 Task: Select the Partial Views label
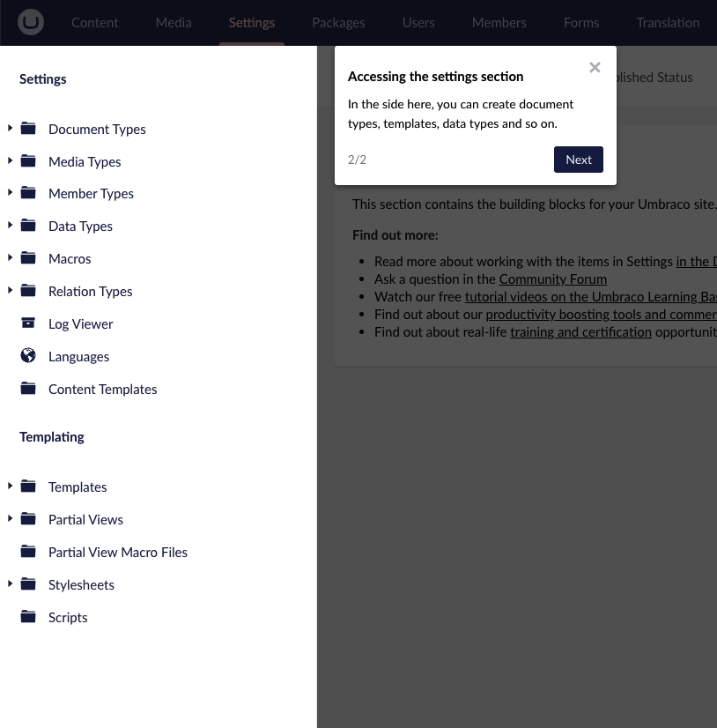point(85,519)
